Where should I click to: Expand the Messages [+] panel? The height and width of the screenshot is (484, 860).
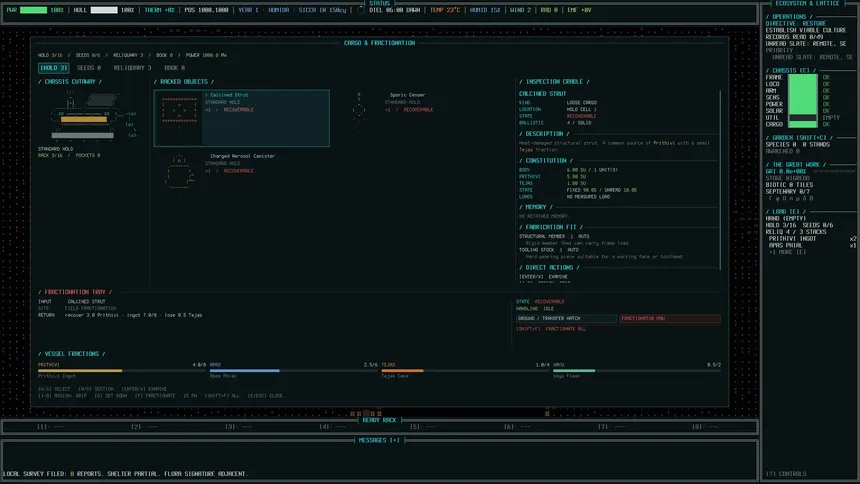pos(379,440)
